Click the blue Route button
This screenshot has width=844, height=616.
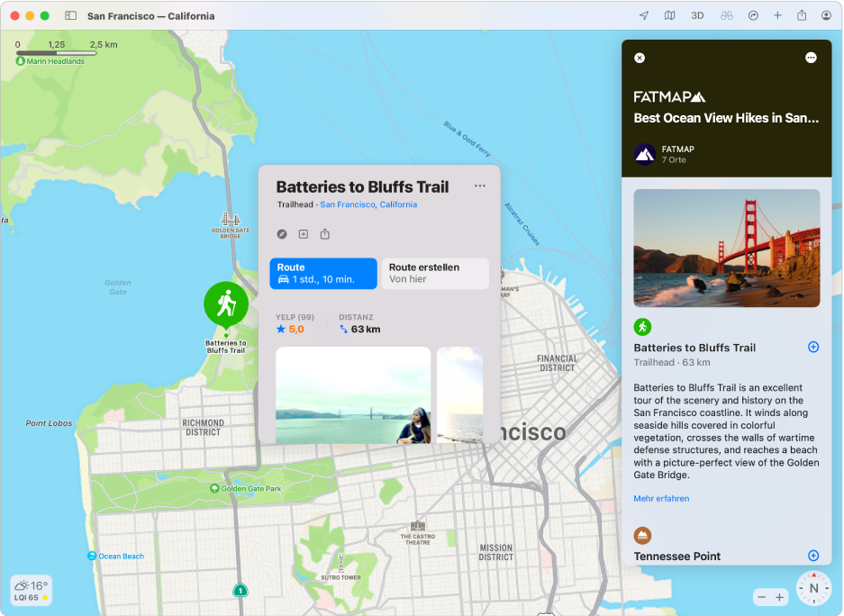322,273
